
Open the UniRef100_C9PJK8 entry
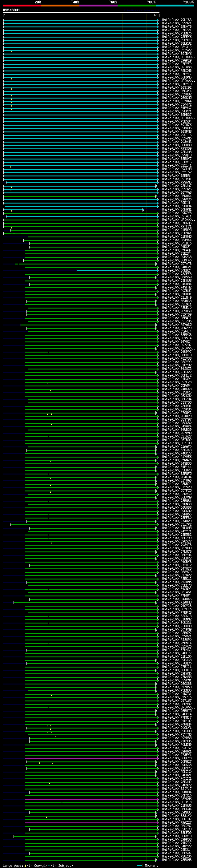tap(177, 660)
